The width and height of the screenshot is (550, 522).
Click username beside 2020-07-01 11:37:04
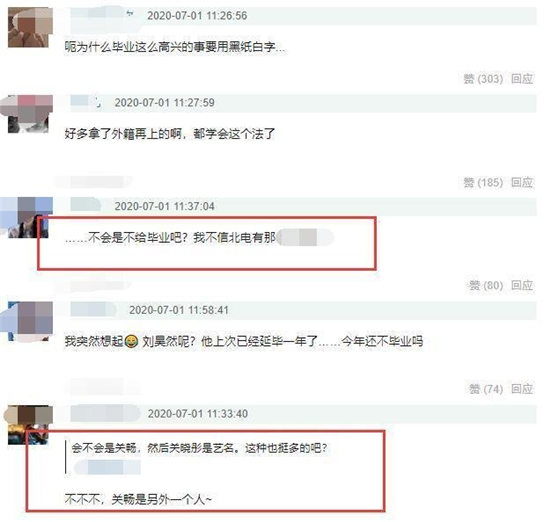pyautogui.click(x=85, y=205)
